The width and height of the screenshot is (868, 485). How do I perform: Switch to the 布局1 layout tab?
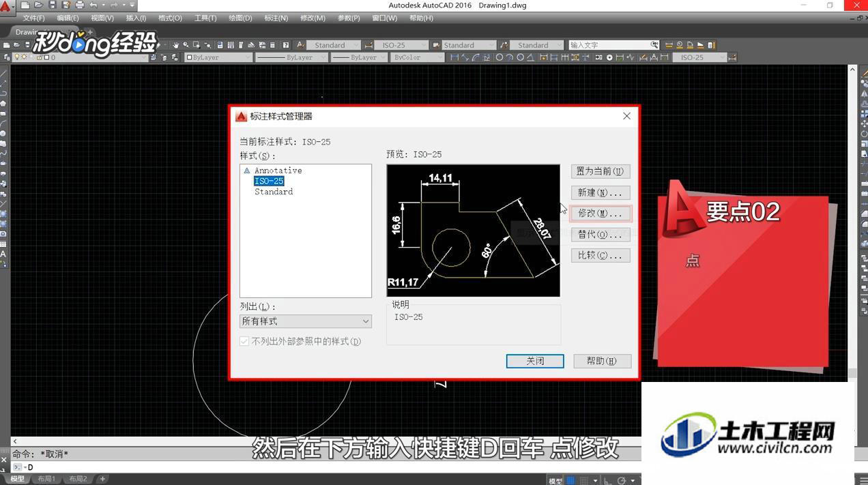coord(46,479)
